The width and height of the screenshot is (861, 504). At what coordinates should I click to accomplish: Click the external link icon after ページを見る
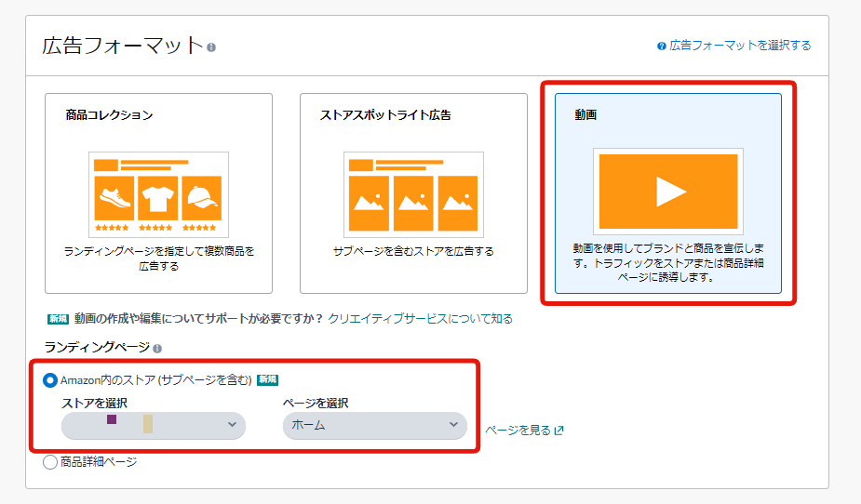(x=558, y=431)
